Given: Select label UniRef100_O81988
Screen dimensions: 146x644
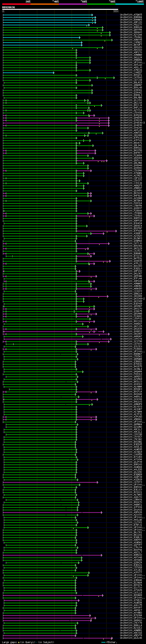Looking at the screenshot, I should [x=131, y=135].
